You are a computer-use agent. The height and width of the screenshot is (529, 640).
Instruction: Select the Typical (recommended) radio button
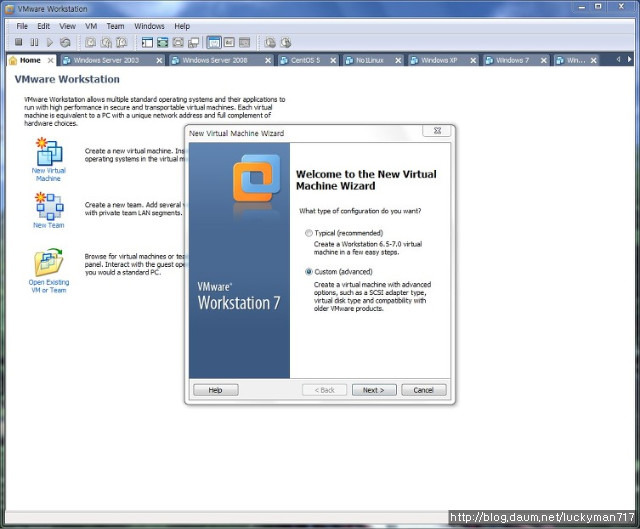click(x=309, y=233)
